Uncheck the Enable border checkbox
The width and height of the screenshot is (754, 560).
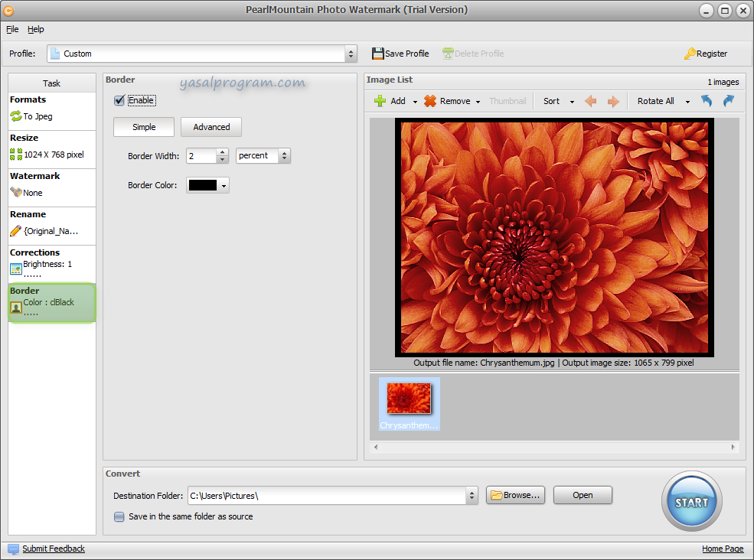point(119,100)
